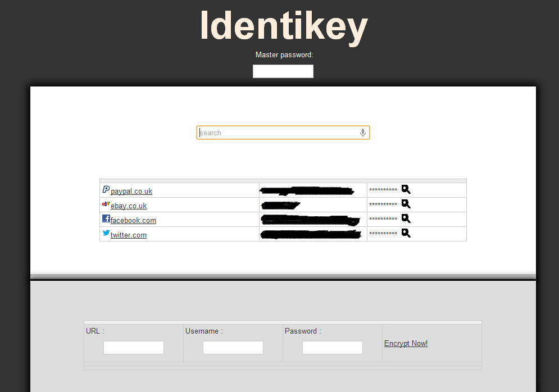Select the URL input field

(134, 348)
